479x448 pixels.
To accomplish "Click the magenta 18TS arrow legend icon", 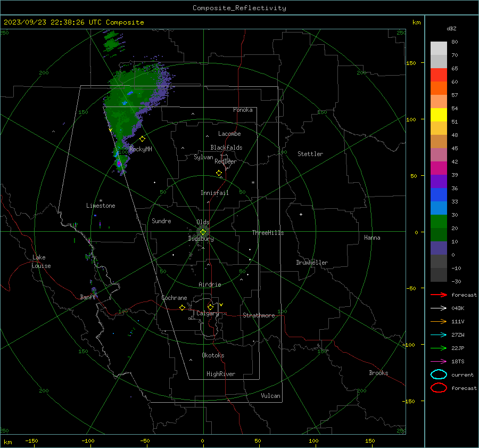I will tap(439, 362).
